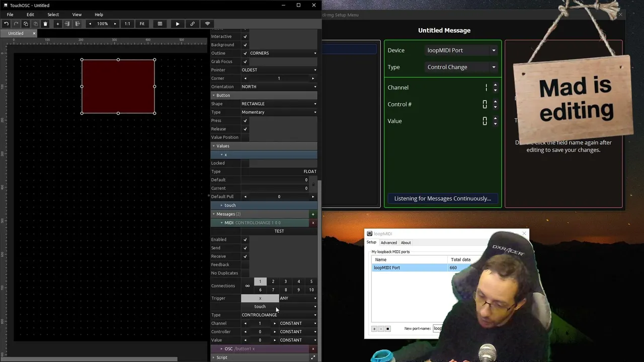
Task: Expand the Script section
Action: (x=213, y=357)
